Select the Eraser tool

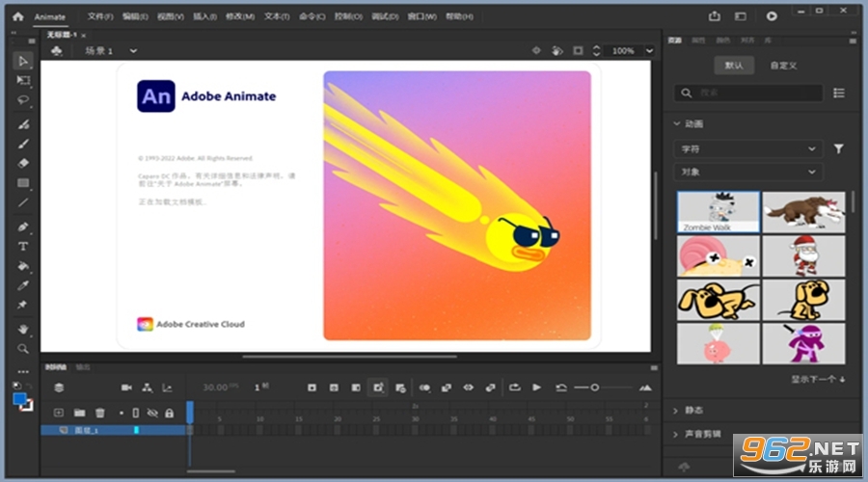23,163
